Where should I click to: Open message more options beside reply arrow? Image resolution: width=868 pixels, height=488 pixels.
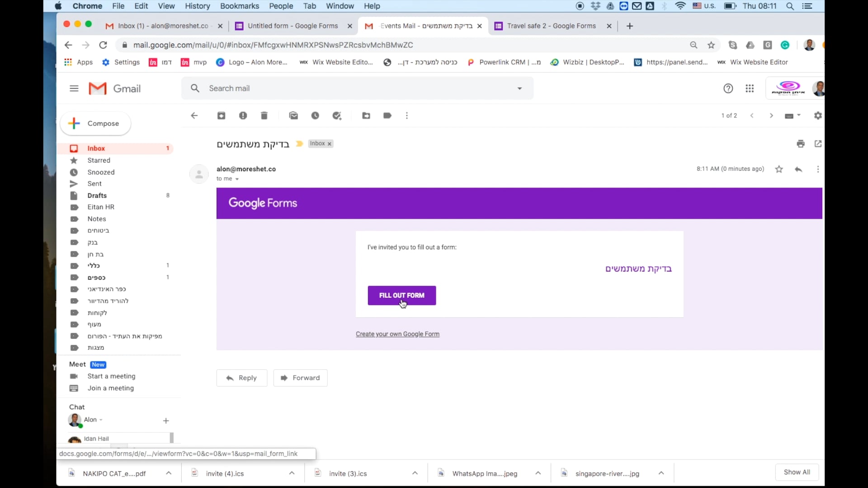coord(818,169)
